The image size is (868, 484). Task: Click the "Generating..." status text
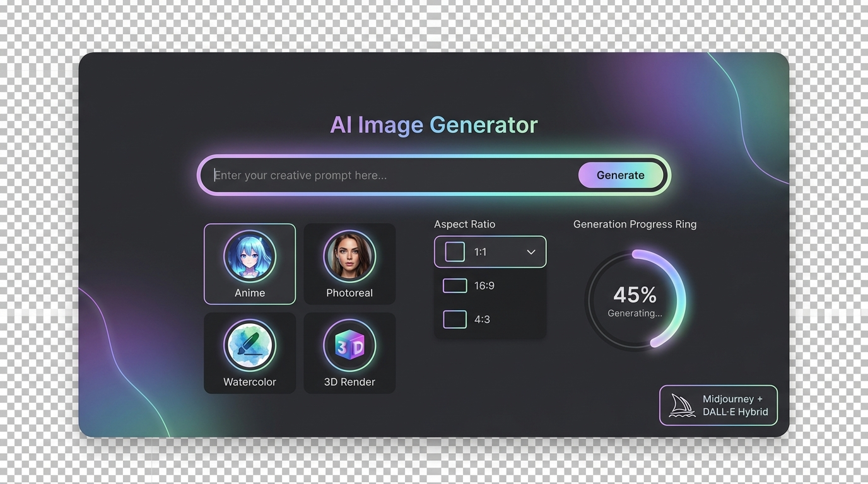[635, 313]
